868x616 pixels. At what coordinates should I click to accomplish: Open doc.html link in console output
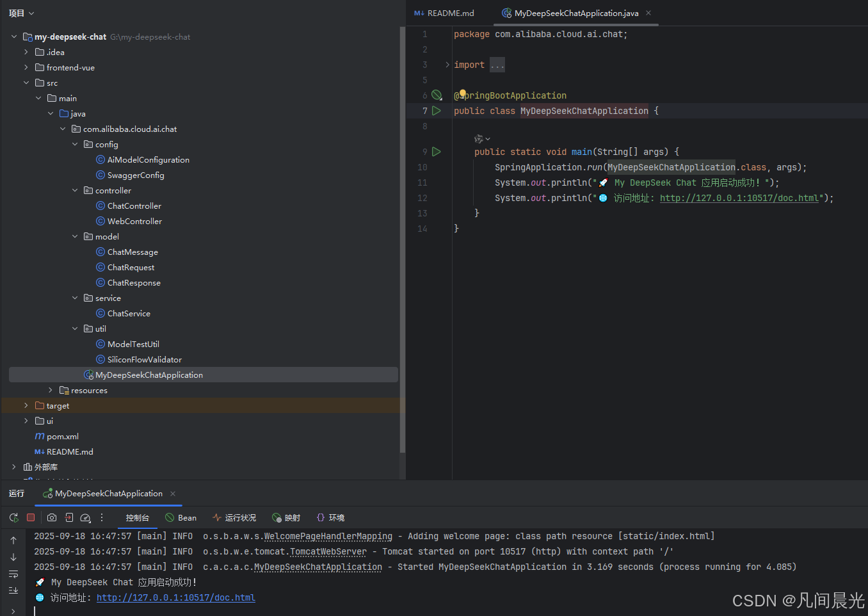[x=176, y=597]
